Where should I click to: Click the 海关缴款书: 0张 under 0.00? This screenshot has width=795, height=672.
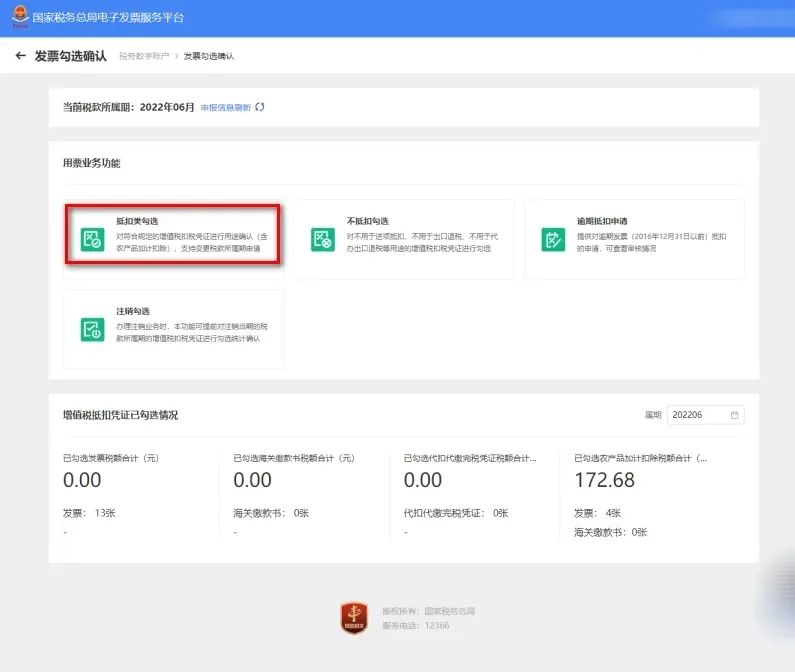(271, 513)
